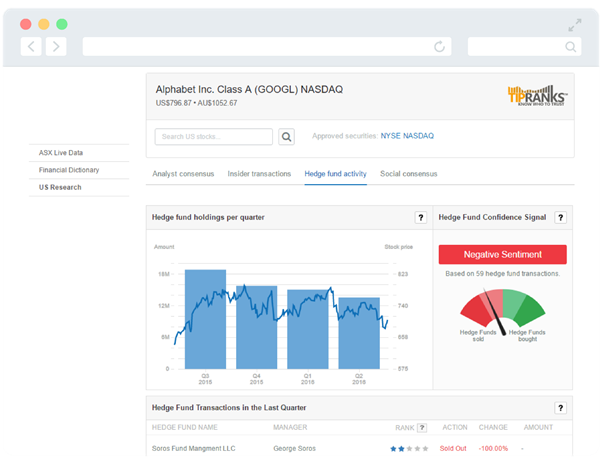This screenshot has height=463, width=602.
Task: Click manager name George Soros
Action: tap(294, 448)
